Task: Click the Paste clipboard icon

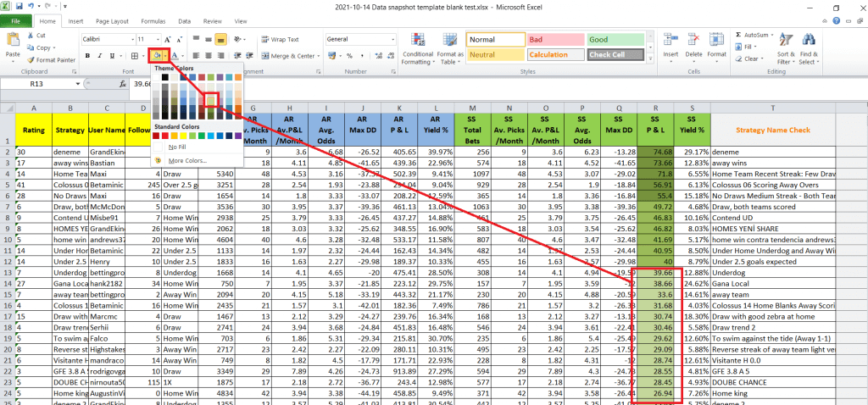Action: tap(13, 42)
